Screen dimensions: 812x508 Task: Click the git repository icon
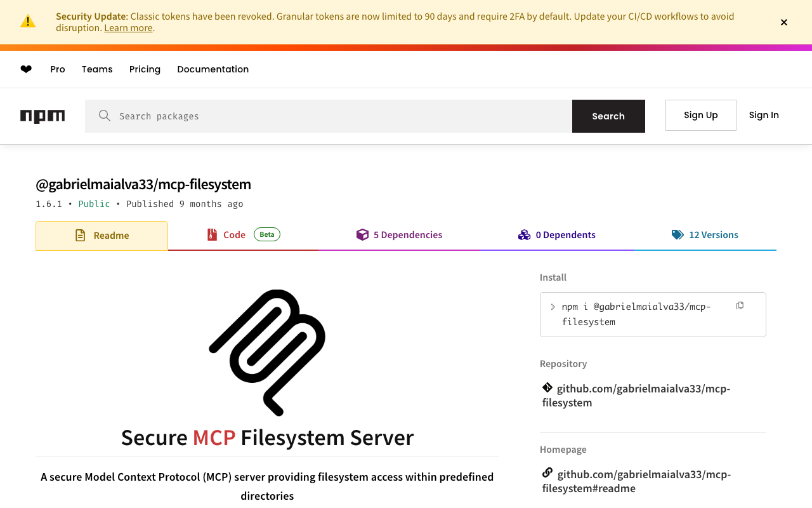coord(547,387)
